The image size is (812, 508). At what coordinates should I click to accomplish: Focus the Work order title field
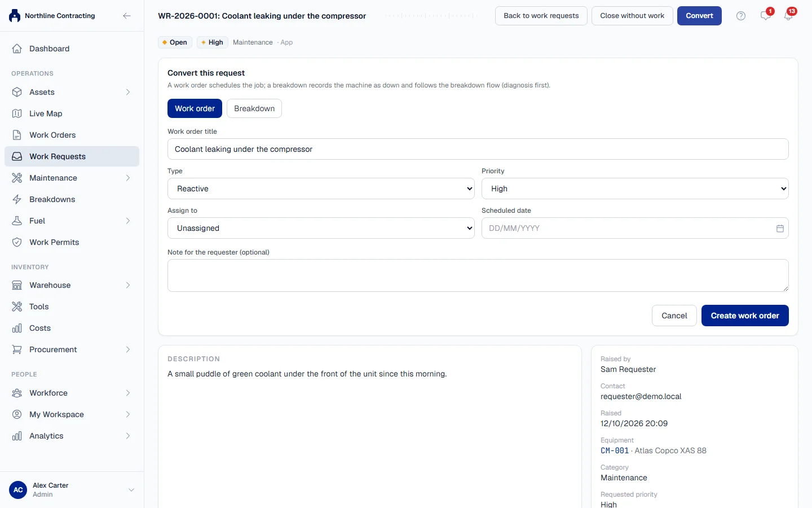[478, 149]
